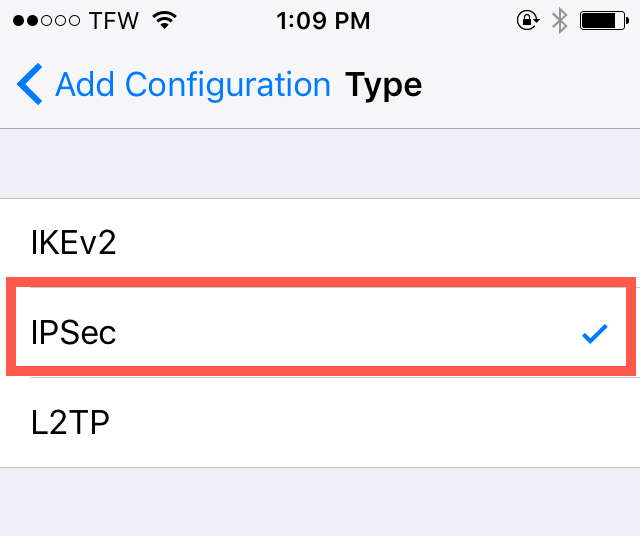Tap the TFW carrier label
Screen dimensions: 640x536
click(x=114, y=20)
